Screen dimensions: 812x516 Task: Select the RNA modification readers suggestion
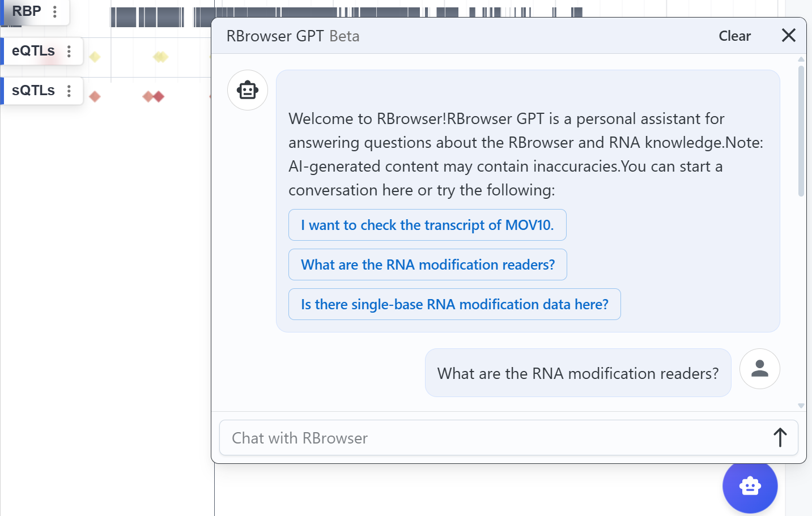click(427, 265)
